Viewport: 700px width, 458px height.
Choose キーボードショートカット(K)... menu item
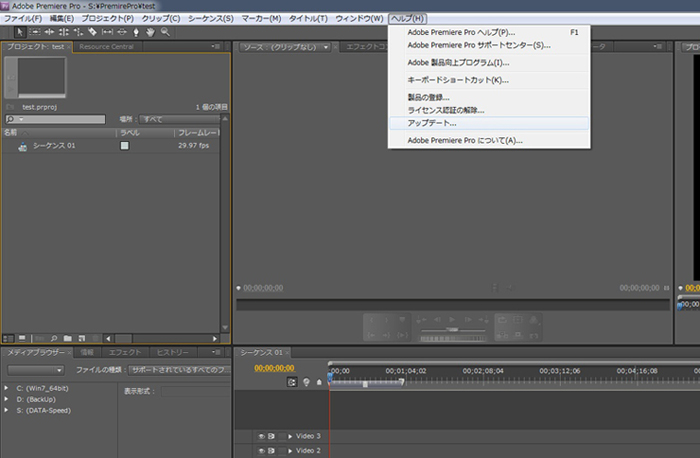pos(489,80)
